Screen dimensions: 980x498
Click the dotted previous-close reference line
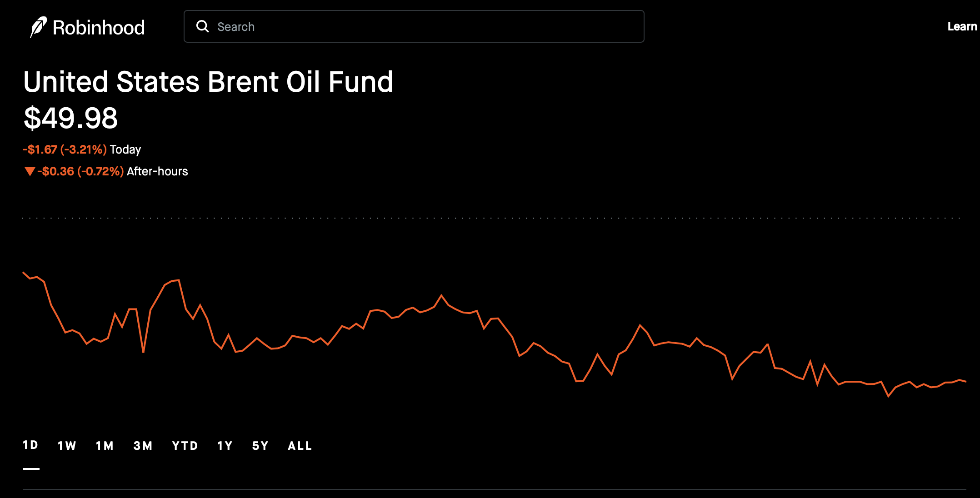[491, 218]
